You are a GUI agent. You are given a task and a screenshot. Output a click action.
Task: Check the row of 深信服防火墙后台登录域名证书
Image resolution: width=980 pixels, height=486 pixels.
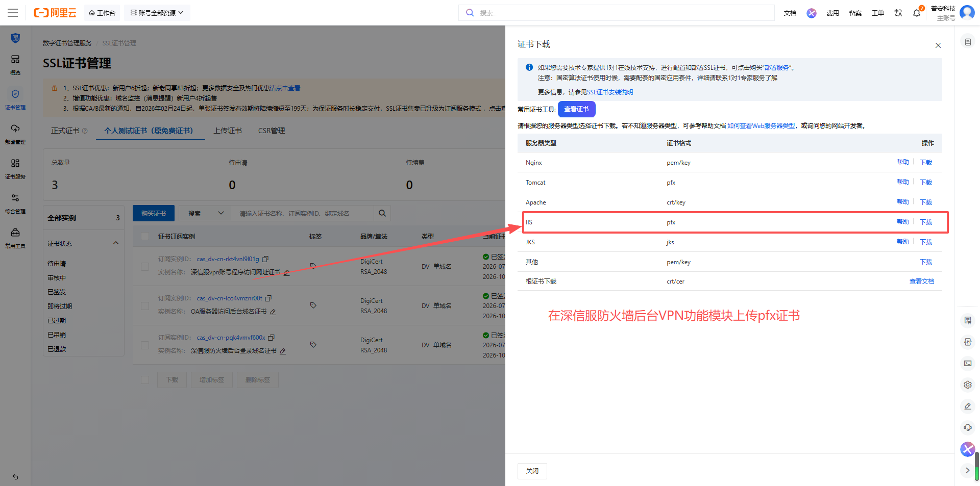coord(145,345)
